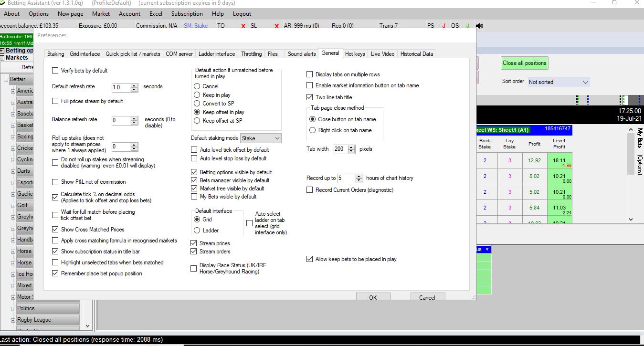The image size is (644, 346).
Task: Open the Grid interface tab
Action: pyautogui.click(x=84, y=54)
